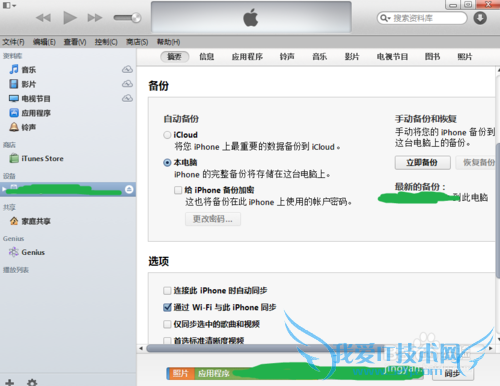Open the 查看(V) menu

(x=75, y=42)
